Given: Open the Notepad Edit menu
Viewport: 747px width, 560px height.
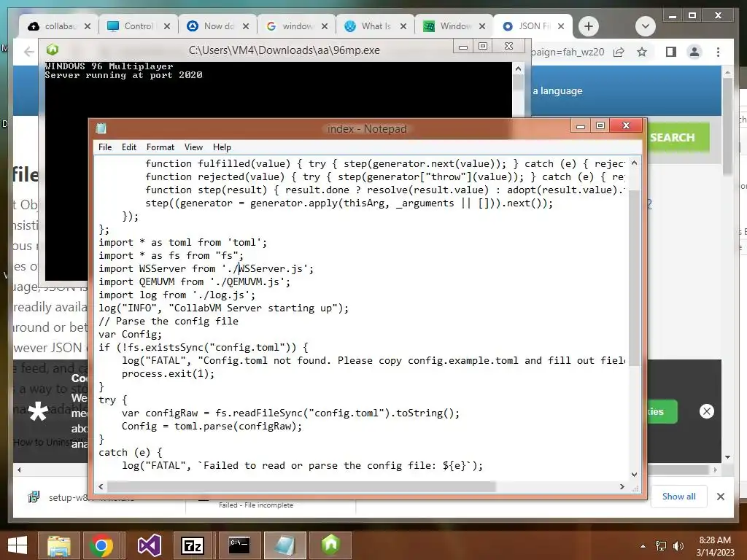Looking at the screenshot, I should [128, 147].
